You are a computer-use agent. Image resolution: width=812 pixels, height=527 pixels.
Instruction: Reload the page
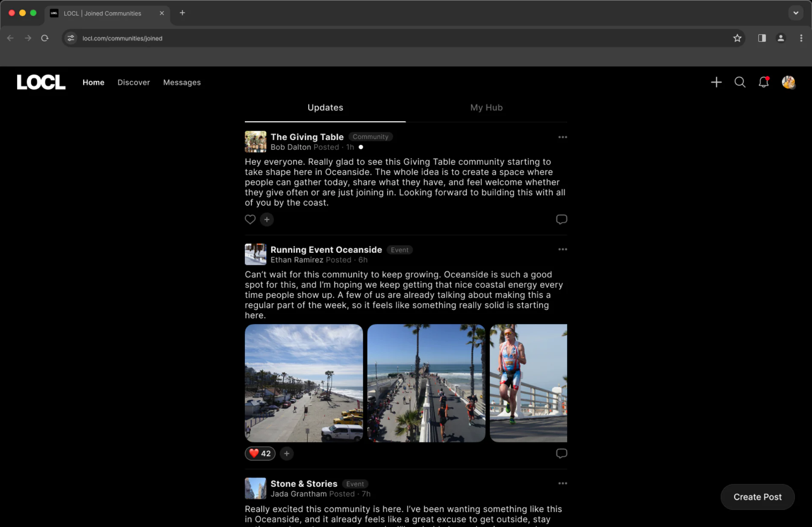[45, 38]
